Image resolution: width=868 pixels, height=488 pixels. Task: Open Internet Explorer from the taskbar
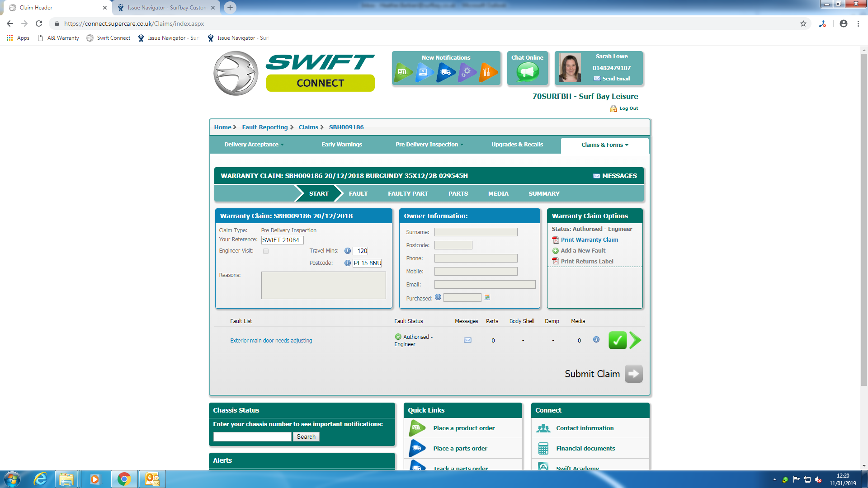(40, 479)
